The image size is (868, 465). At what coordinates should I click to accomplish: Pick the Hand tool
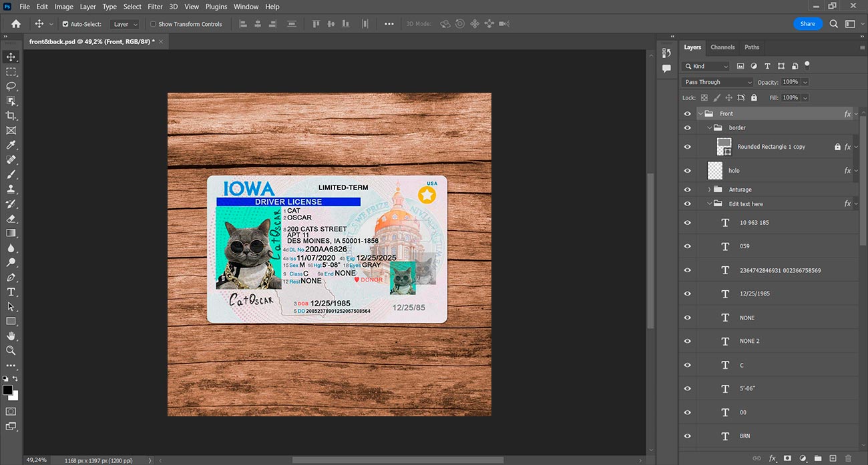click(x=11, y=336)
